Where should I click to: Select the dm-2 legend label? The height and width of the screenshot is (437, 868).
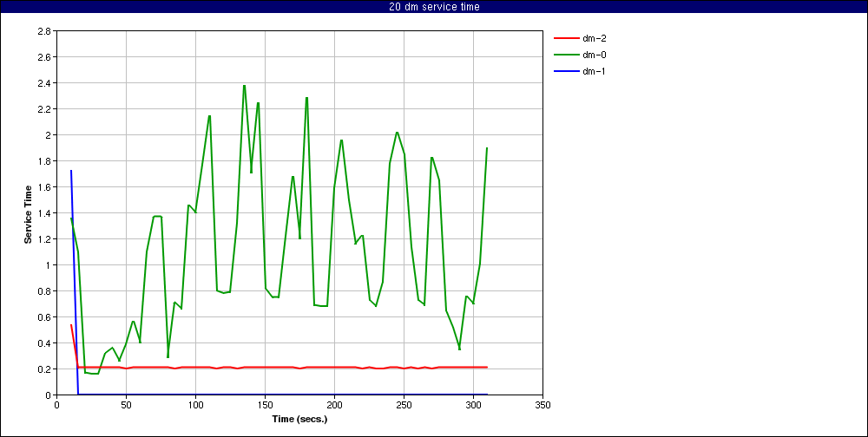click(594, 38)
